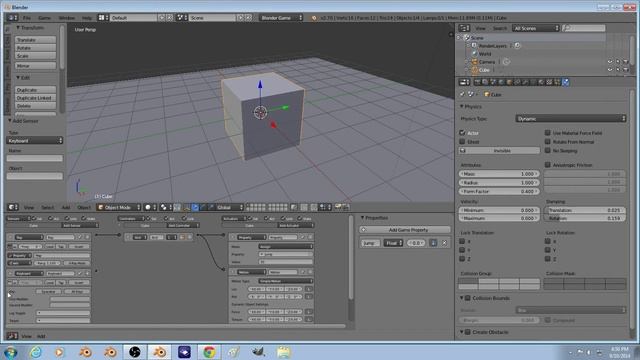Click the Blender logo in info header
The width and height of the screenshot is (640, 360).
point(314,18)
